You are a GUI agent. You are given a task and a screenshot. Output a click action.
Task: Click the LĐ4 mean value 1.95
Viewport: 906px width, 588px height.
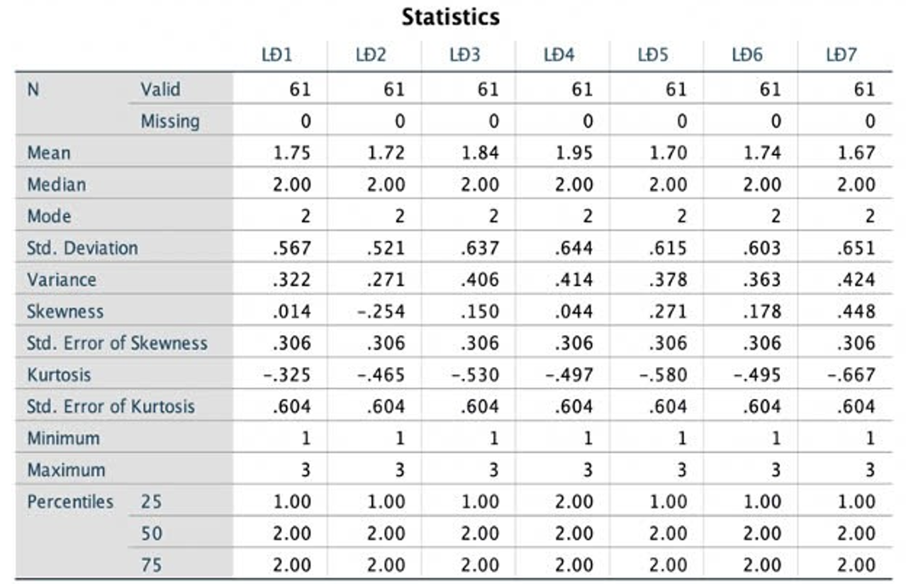(x=574, y=152)
